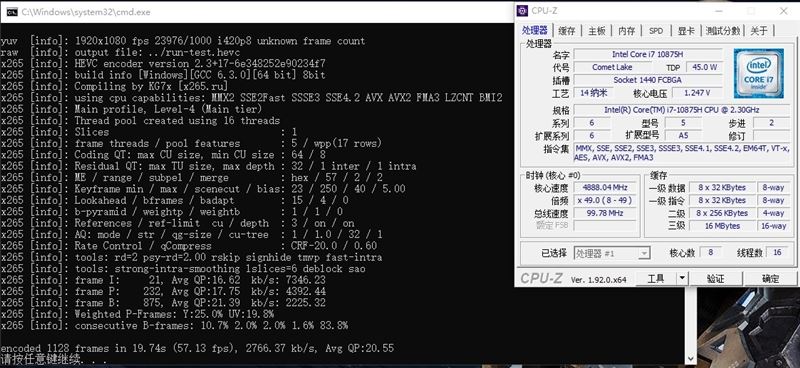Click the CPU-Z title bar icon

coord(523,11)
